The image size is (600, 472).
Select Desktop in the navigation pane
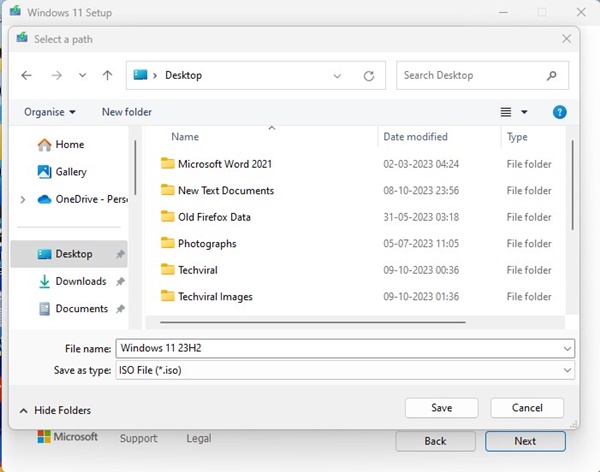point(69,254)
